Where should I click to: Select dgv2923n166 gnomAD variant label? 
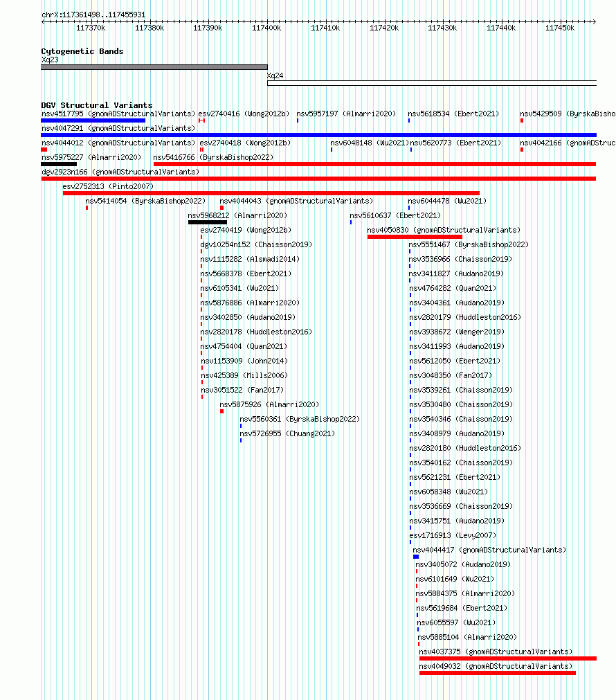point(120,172)
